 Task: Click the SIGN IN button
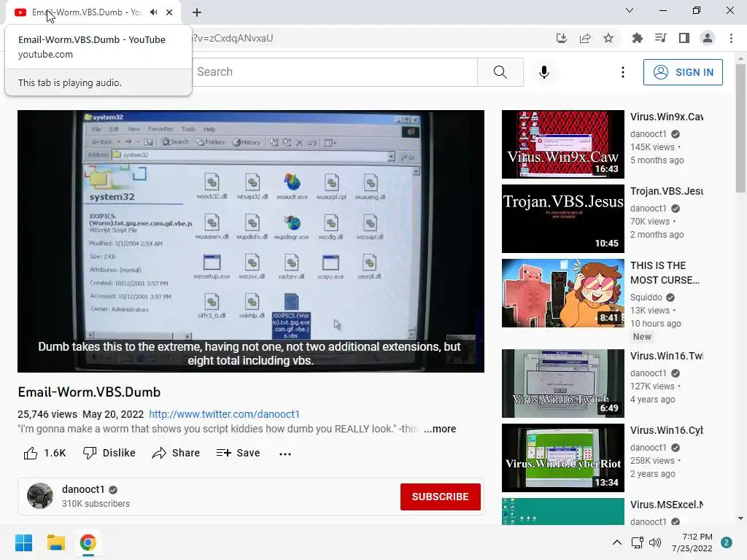pos(683,72)
